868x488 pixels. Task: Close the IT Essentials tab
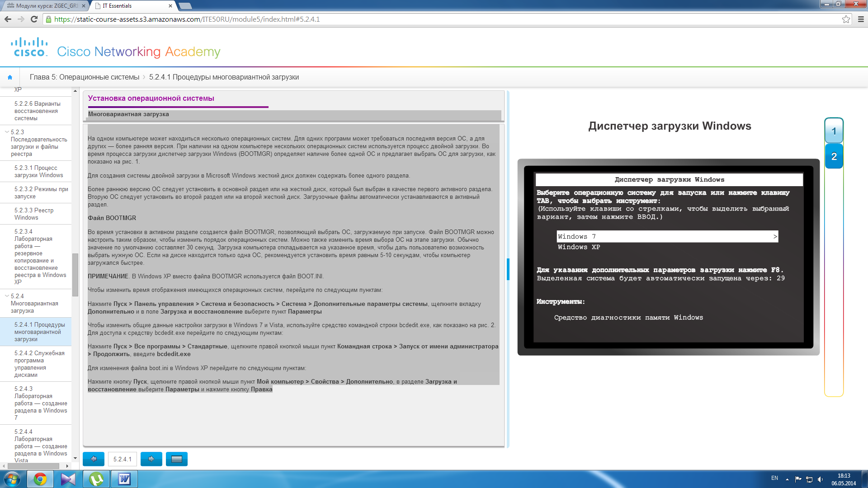(x=170, y=6)
